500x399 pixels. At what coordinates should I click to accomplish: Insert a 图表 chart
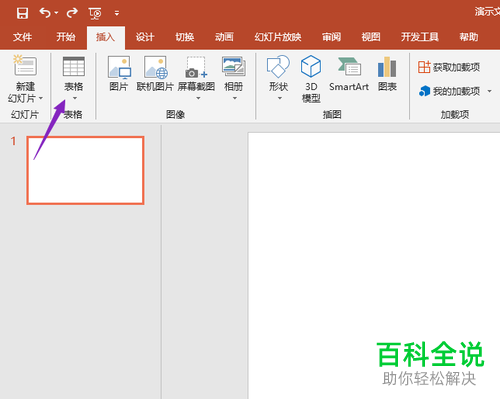pos(387,73)
